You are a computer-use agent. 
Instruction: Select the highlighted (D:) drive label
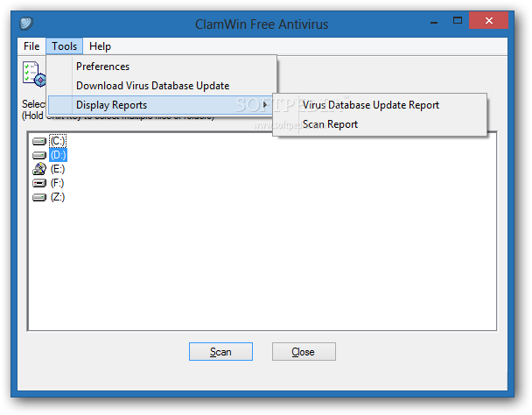(58, 155)
